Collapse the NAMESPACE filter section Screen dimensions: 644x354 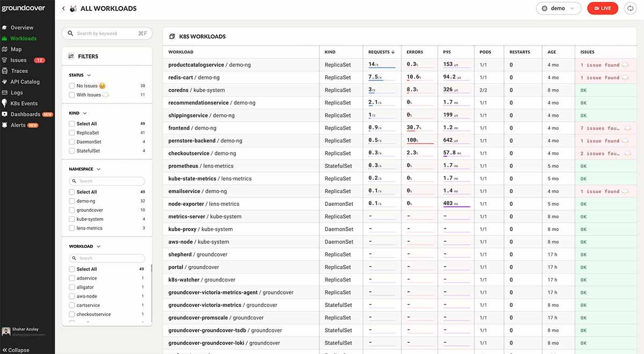[x=99, y=169]
